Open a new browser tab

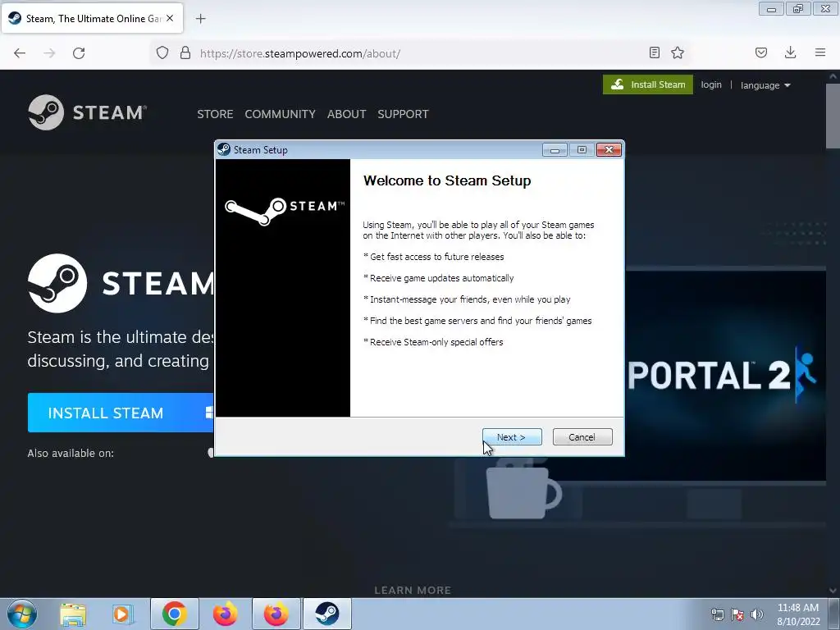coord(200,19)
